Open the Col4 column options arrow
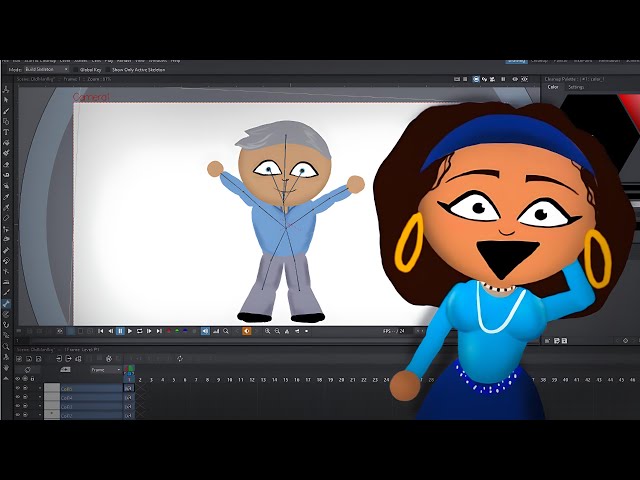The height and width of the screenshot is (480, 640). 40,397
